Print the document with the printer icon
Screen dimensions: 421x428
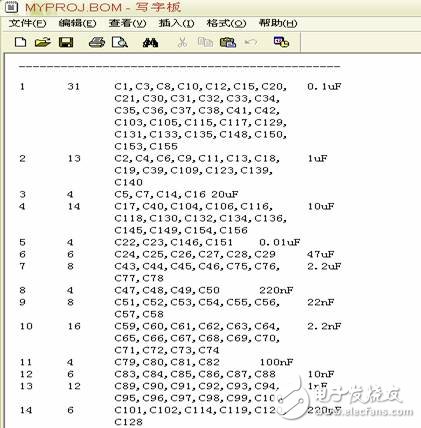97,42
